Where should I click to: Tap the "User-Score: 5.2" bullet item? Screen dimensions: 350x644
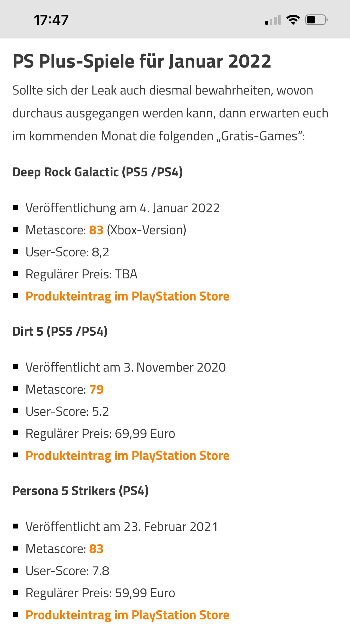click(x=67, y=412)
